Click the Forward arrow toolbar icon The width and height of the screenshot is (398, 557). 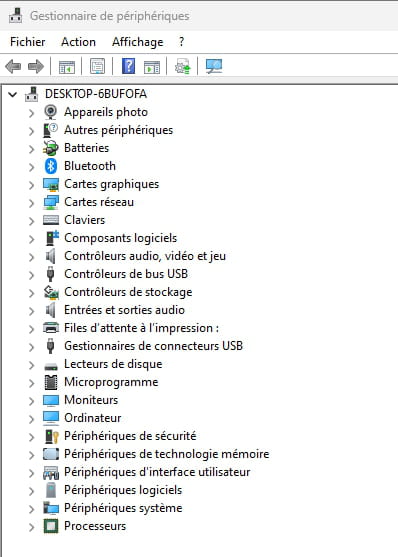[36, 66]
